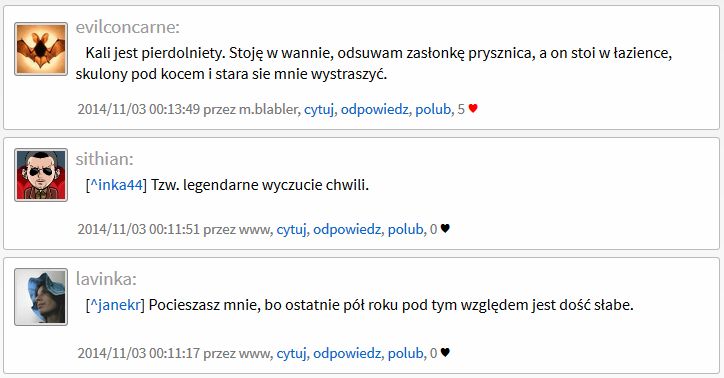Click the red heart on evilconcarne's post
This screenshot has height=378, width=724.
click(473, 108)
